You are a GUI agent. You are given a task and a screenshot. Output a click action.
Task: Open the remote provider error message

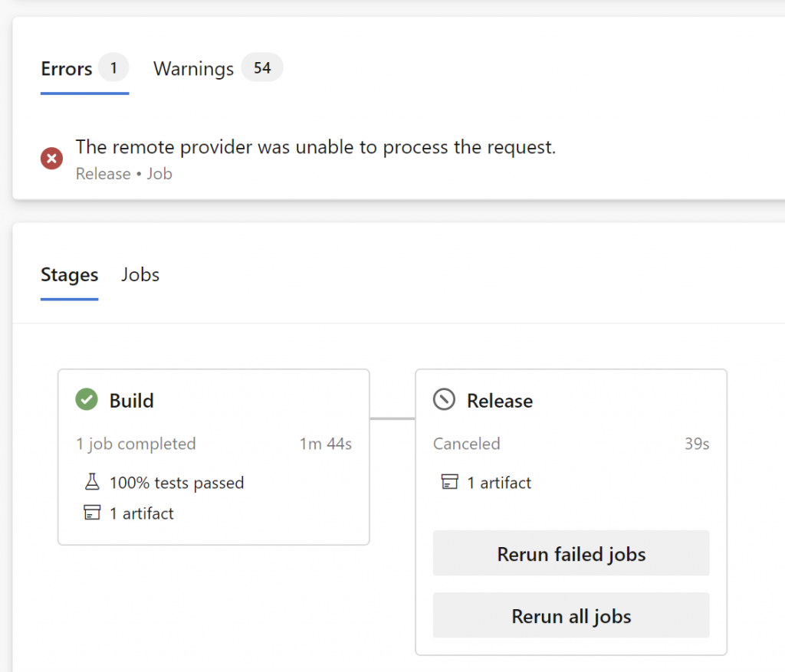pyautogui.click(x=315, y=147)
